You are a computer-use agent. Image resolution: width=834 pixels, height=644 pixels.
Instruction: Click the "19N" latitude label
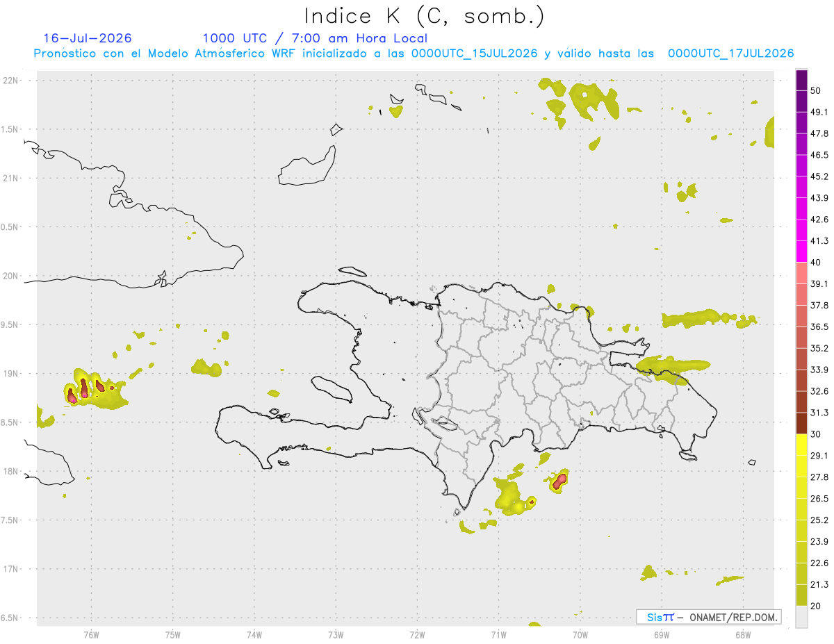12,374
